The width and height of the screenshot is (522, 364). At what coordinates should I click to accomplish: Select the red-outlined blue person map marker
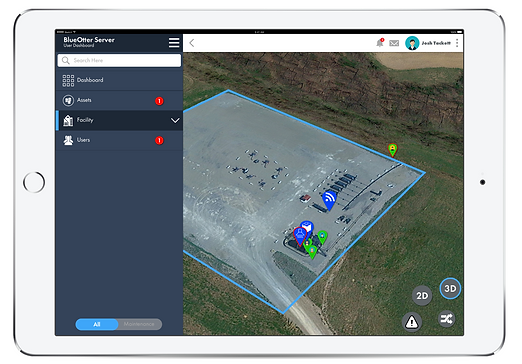(x=300, y=236)
